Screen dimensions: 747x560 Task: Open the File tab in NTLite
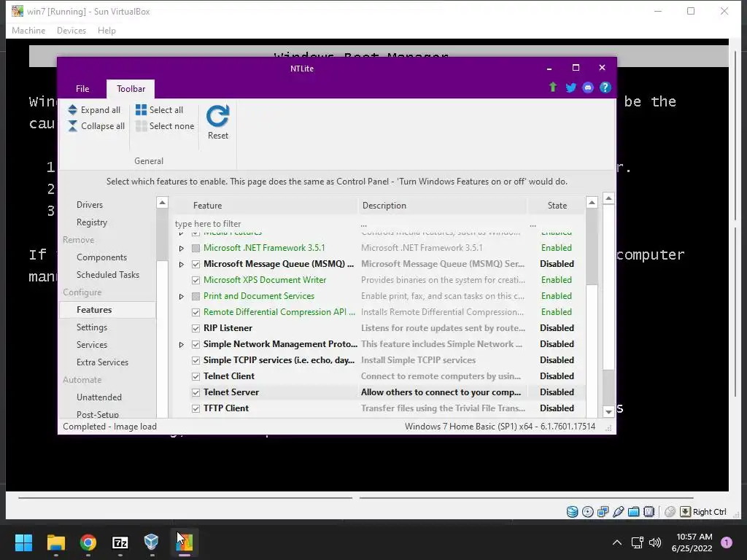pos(82,89)
